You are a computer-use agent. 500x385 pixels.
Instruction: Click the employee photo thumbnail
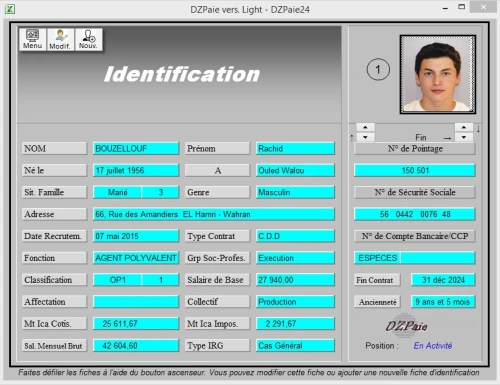pyautogui.click(x=438, y=74)
